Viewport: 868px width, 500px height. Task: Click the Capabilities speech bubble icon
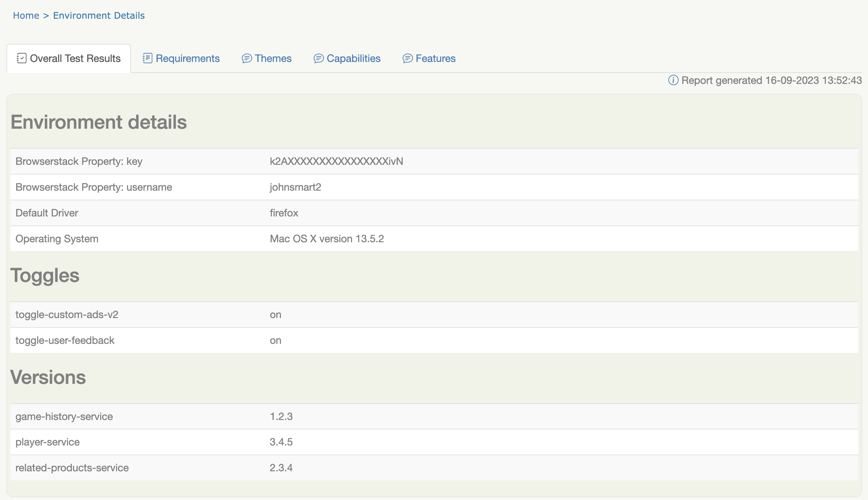[318, 58]
